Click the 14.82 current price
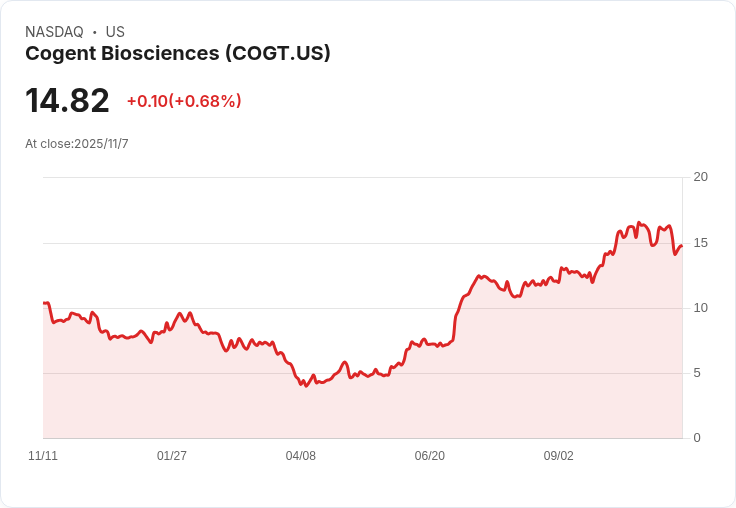736x508 pixels. coord(67,100)
